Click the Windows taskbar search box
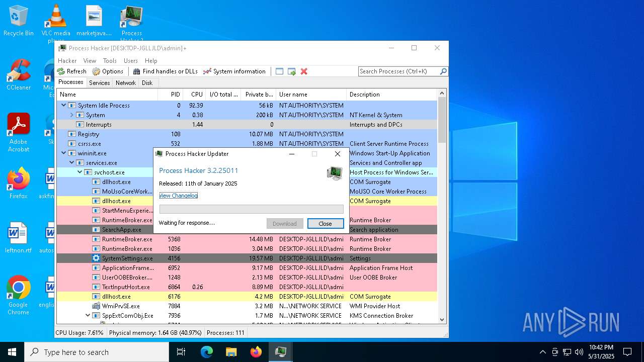The width and height of the screenshot is (644, 362). click(x=97, y=352)
